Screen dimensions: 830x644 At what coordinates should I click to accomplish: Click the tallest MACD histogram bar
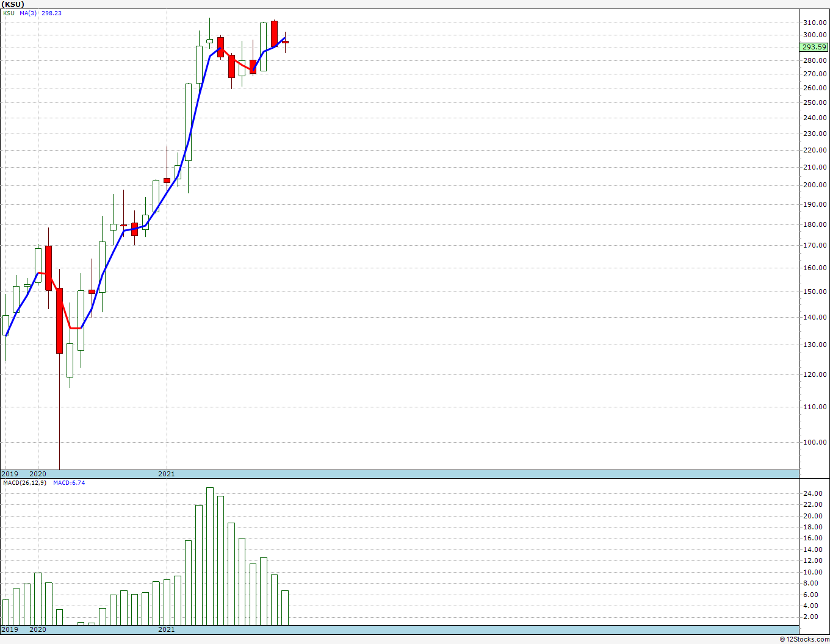coord(210,556)
